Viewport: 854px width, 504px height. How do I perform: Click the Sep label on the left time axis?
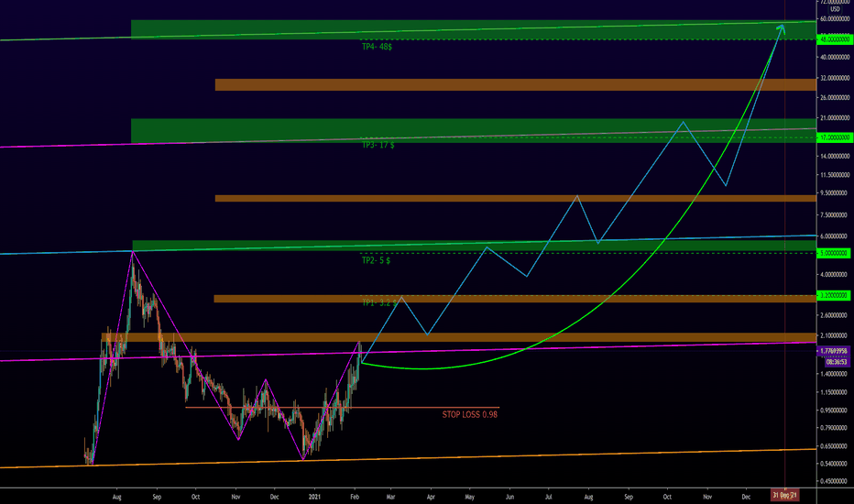click(x=157, y=497)
